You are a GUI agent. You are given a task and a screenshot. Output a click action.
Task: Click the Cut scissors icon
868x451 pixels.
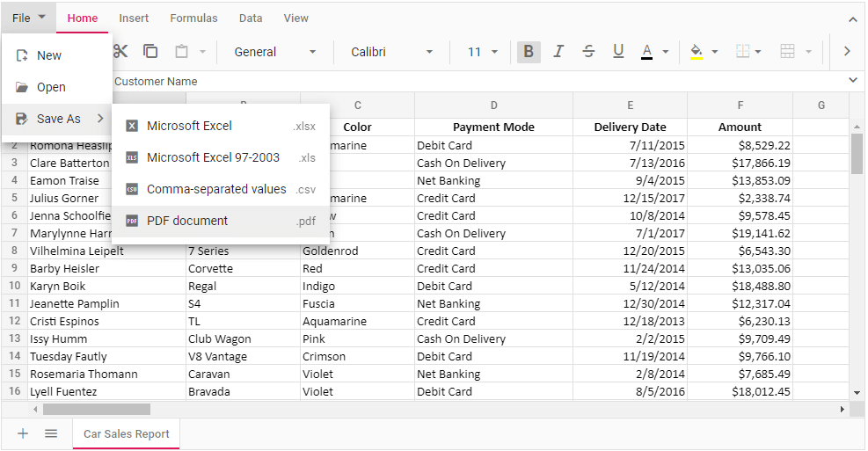(x=122, y=52)
